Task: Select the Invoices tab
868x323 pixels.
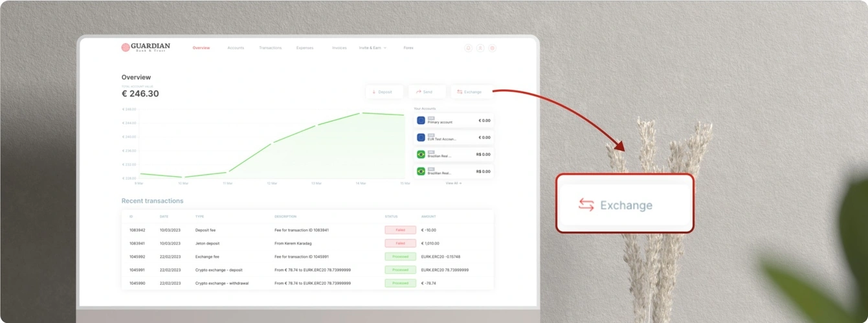Action: (339, 48)
